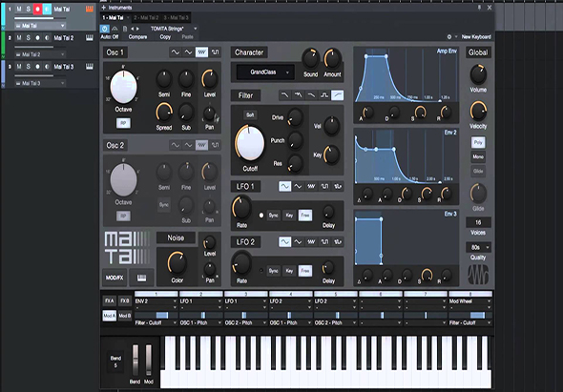Click the previous preset arrow
Viewport: 563px width, 392px height.
(132, 29)
